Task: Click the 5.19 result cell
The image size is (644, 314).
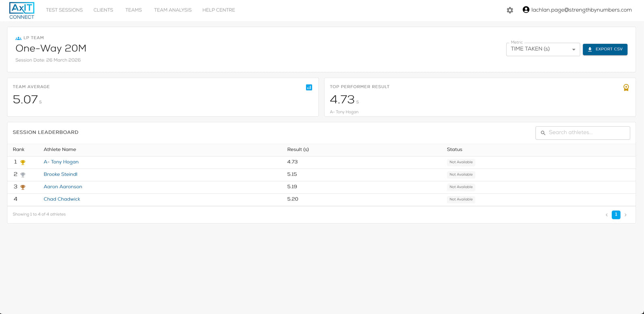Action: 292,187
